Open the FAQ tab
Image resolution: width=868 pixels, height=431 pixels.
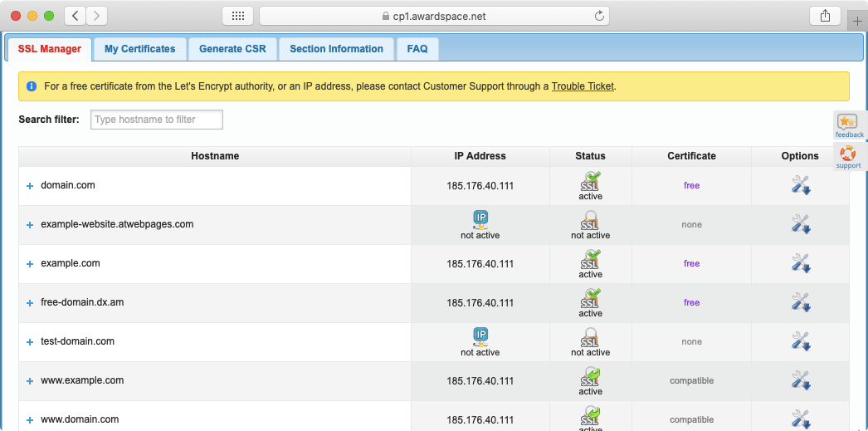click(417, 49)
